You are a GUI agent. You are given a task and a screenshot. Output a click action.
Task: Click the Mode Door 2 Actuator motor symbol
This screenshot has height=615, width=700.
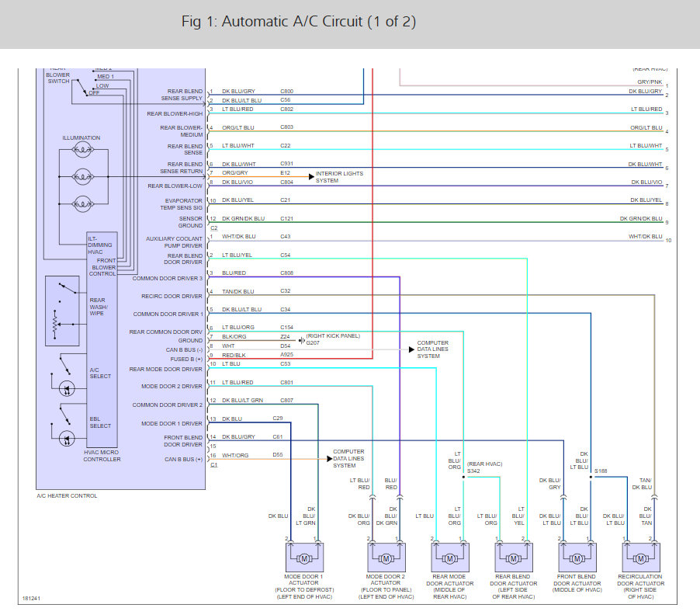[386, 558]
